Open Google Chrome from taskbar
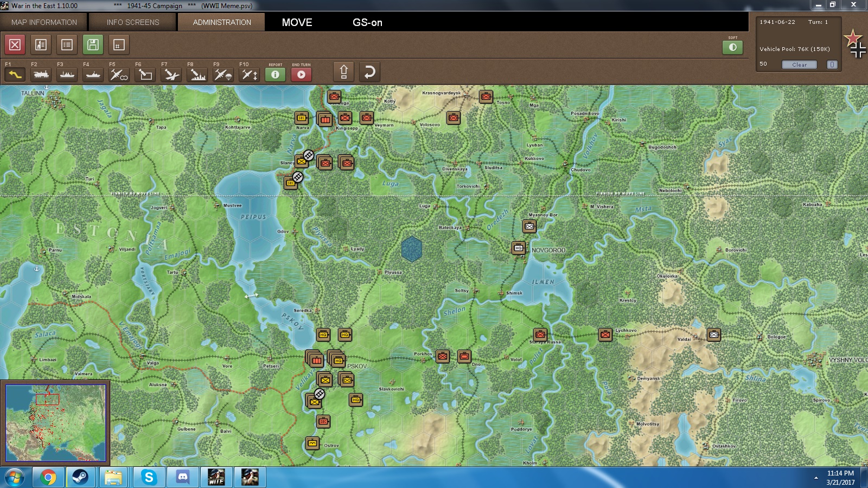This screenshot has width=868, height=488. (48, 478)
